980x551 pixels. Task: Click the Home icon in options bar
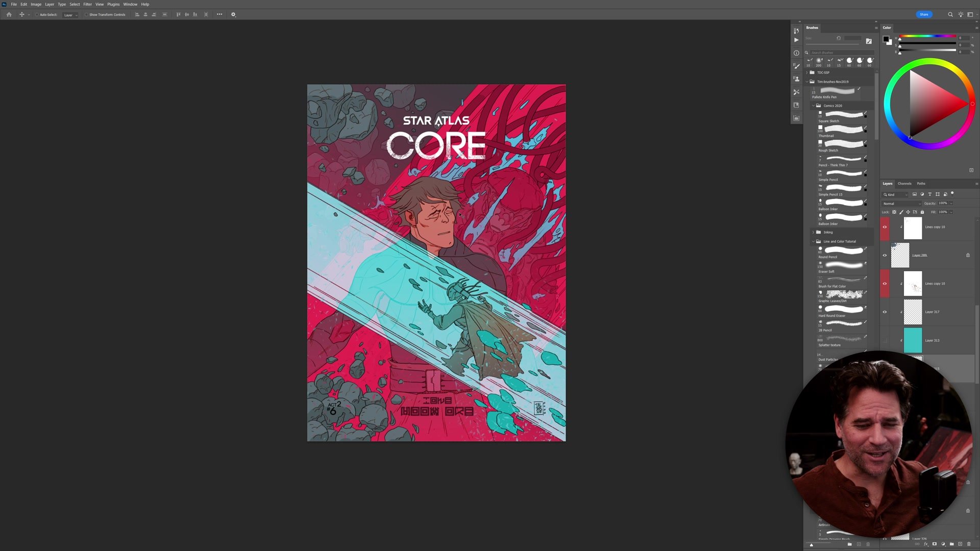(x=9, y=14)
